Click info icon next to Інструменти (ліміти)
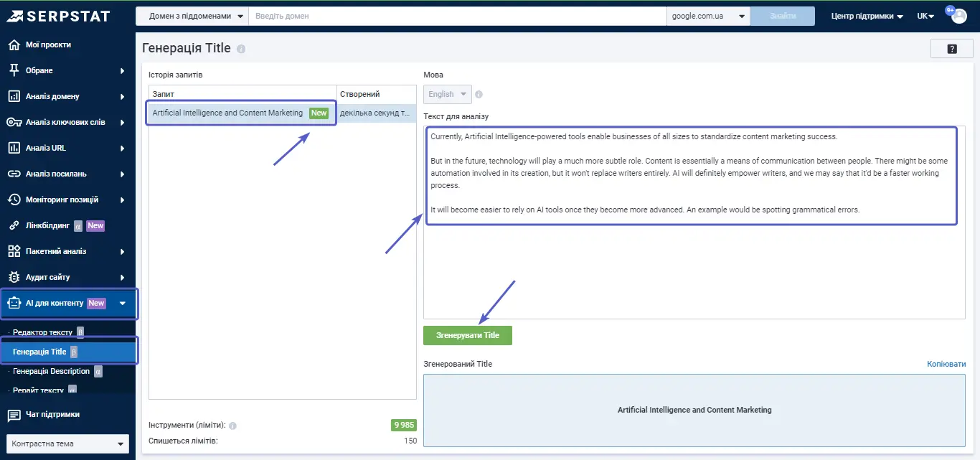 [232, 426]
